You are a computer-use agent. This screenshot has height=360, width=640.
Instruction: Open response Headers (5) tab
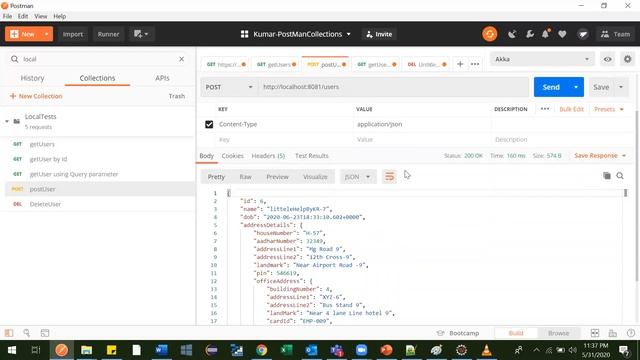click(268, 156)
